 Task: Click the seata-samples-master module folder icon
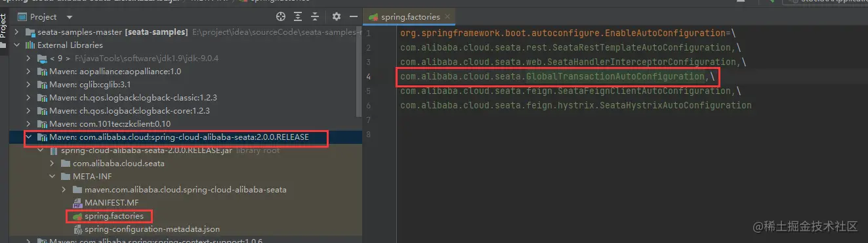[x=30, y=32]
